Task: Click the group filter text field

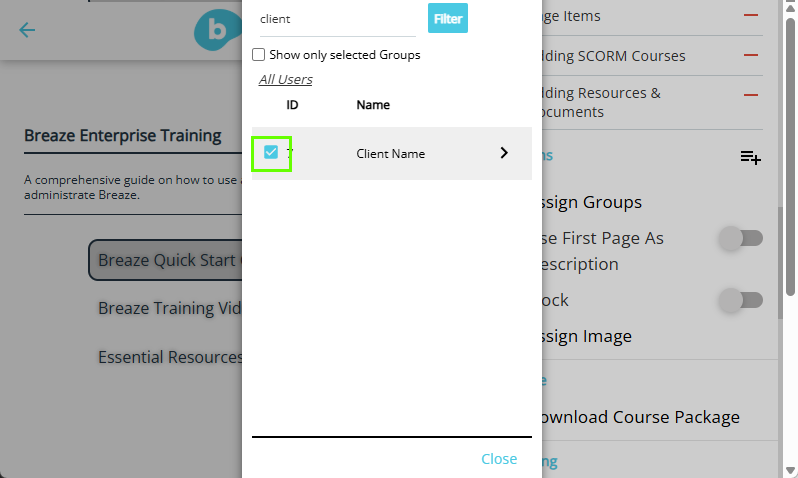Action: coord(337,19)
